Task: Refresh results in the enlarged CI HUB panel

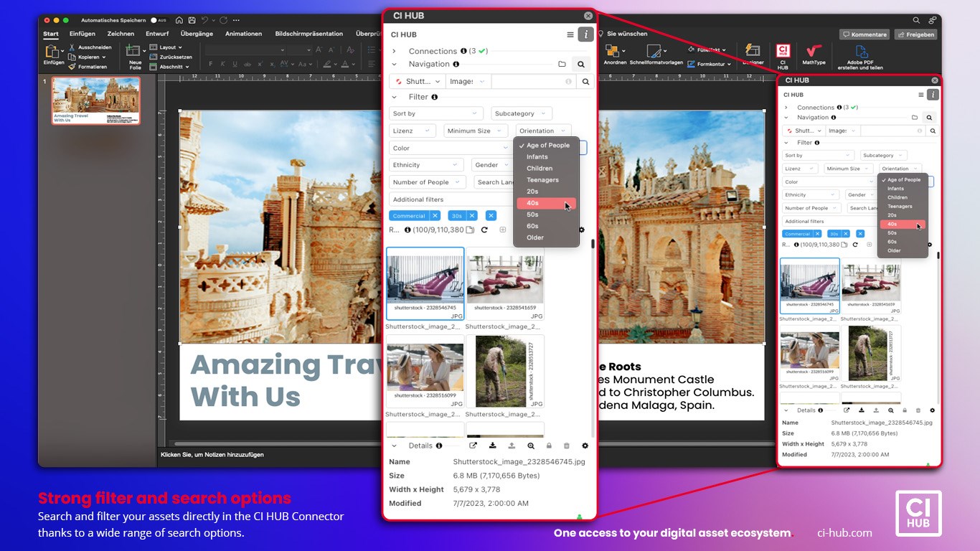Action: click(x=484, y=230)
